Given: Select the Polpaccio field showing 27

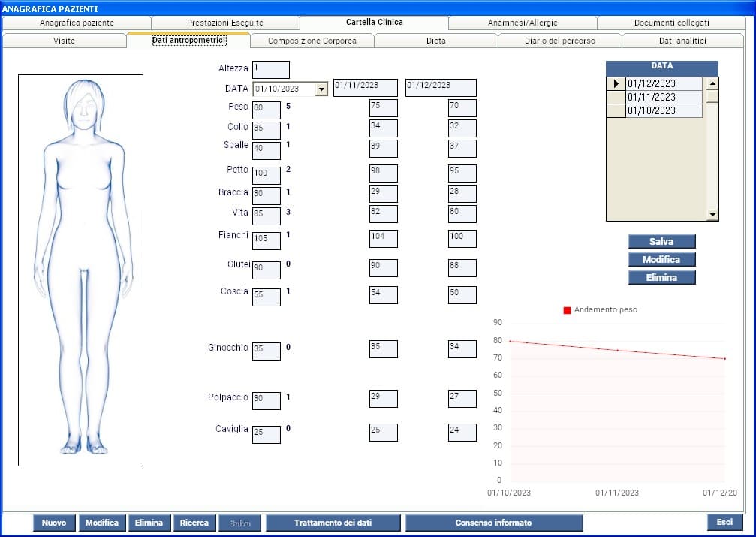Looking at the screenshot, I should 462,399.
